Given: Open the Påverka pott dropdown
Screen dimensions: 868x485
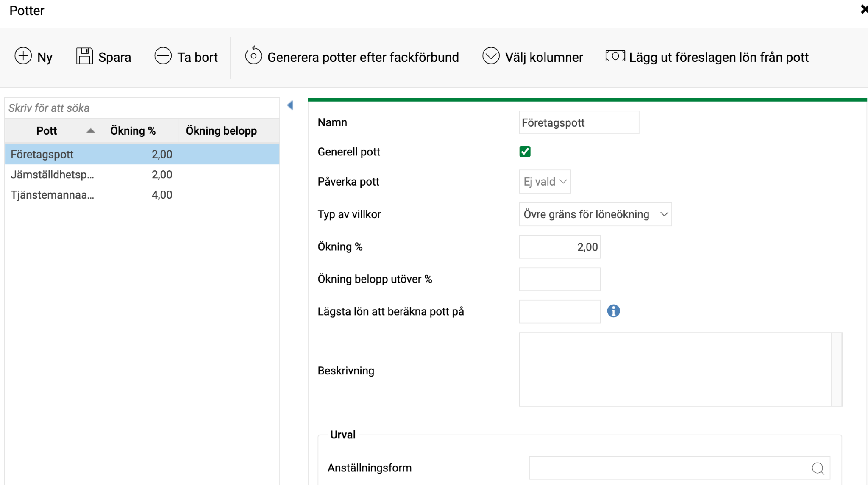Looking at the screenshot, I should coord(545,182).
